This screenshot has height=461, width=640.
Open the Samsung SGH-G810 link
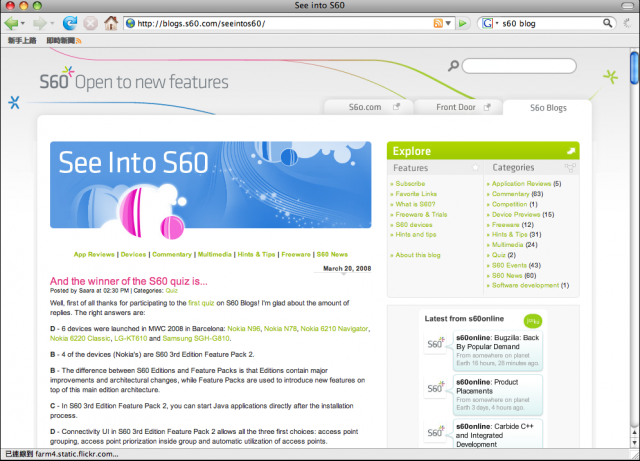[x=196, y=339]
